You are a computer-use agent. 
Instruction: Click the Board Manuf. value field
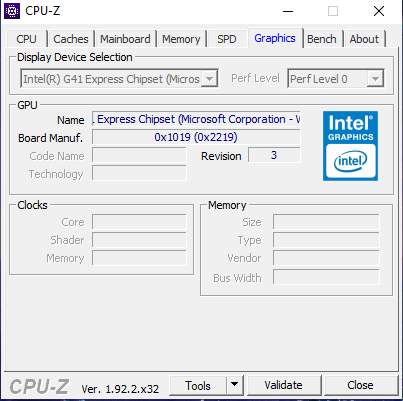click(x=196, y=137)
